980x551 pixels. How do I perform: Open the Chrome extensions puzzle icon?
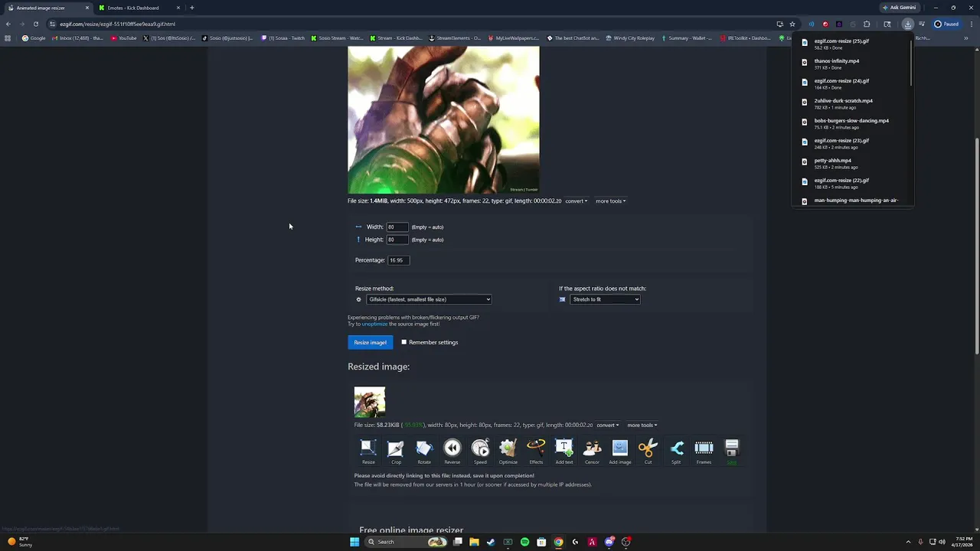click(x=867, y=24)
